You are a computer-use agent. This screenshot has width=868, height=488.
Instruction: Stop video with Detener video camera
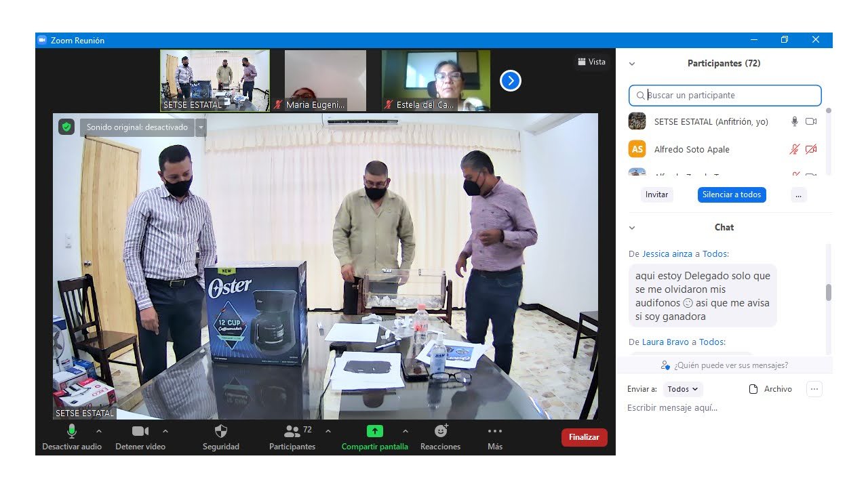click(140, 437)
